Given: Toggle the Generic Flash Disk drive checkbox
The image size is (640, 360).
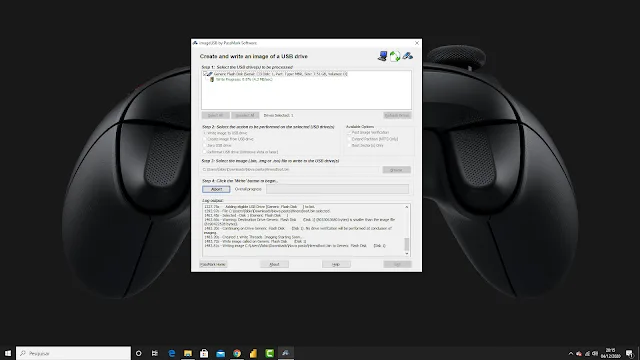Looking at the screenshot, I should [205, 74].
